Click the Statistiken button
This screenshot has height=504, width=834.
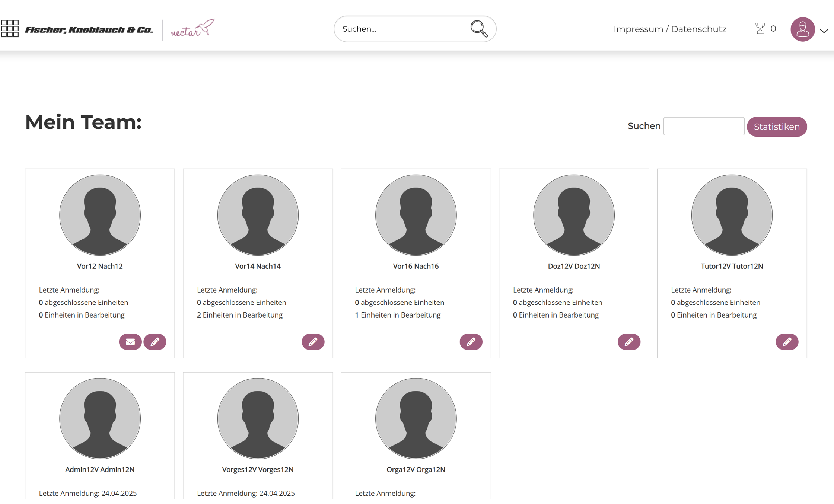(777, 127)
